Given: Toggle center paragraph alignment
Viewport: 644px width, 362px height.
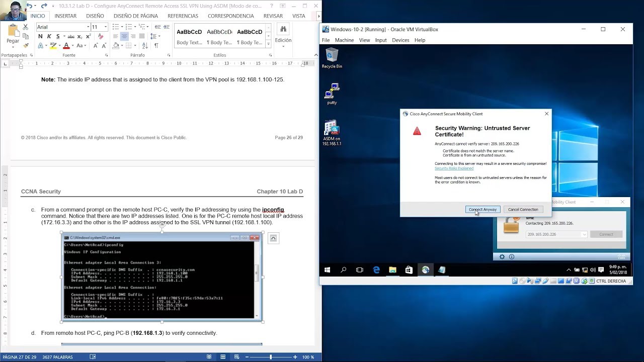Looking at the screenshot, I should click(124, 36).
